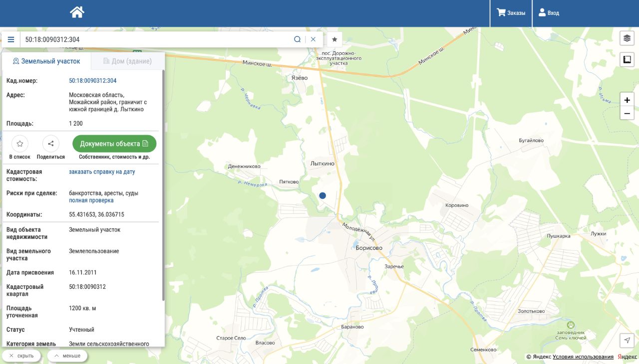The image size is (639, 364).
Task: Open the map layers switcher
Action: [627, 38]
